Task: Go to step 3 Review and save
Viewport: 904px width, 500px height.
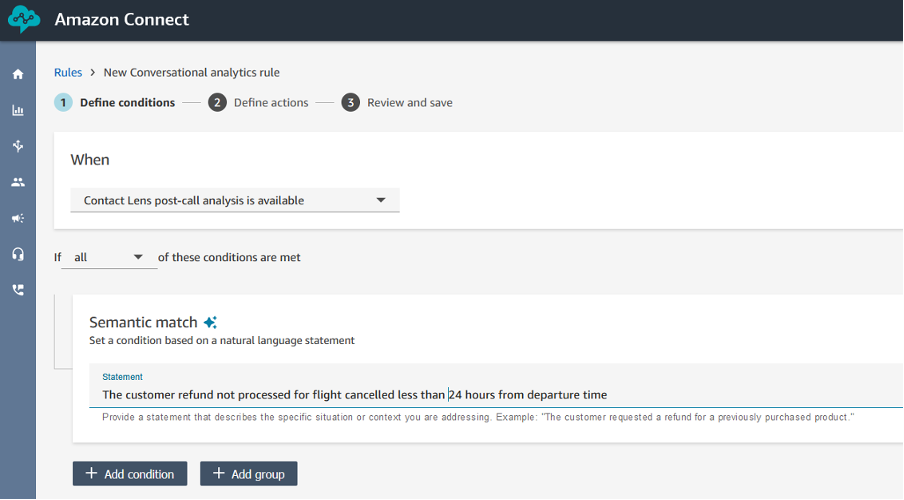Action: [x=397, y=103]
